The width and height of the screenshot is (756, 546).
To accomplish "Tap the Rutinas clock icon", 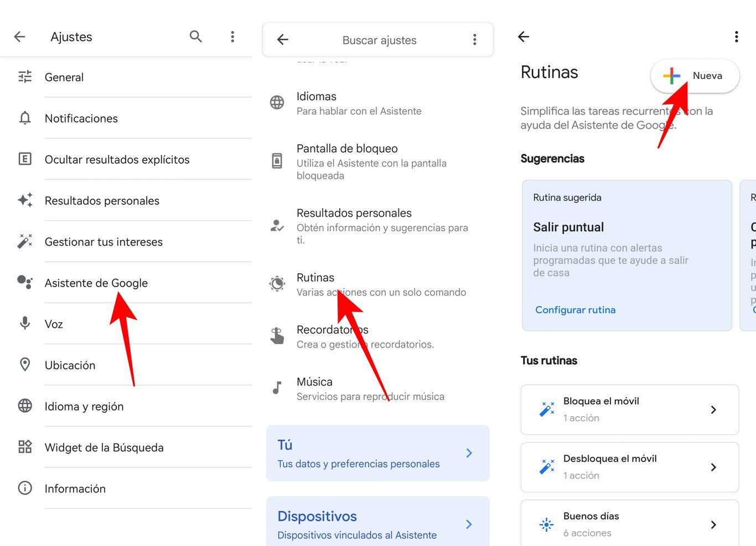I will pos(277,284).
